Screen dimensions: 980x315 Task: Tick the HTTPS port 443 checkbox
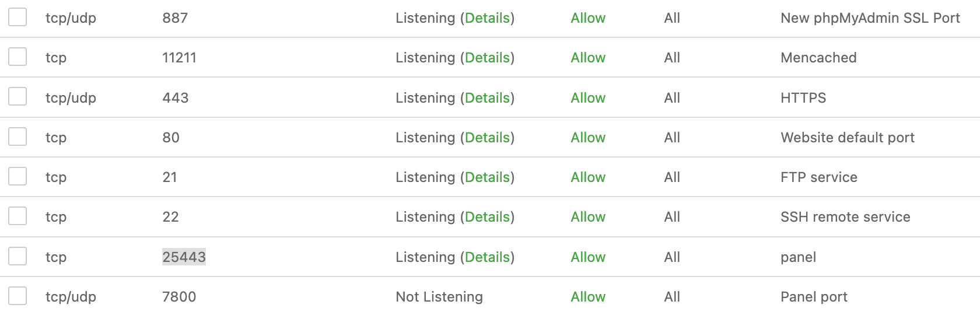pyautogui.click(x=17, y=97)
